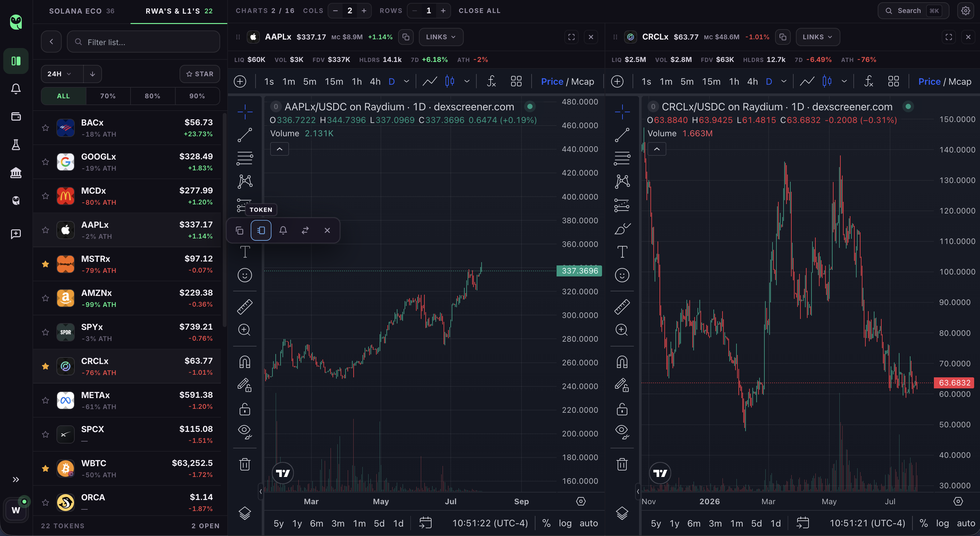
Task: Copy CRCLx token address icon in header
Action: click(x=783, y=37)
